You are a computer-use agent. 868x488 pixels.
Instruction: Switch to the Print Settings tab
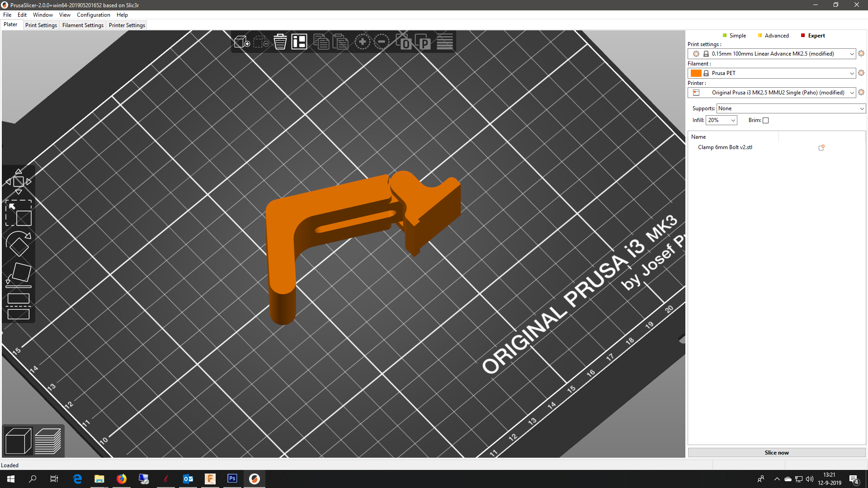(x=41, y=25)
